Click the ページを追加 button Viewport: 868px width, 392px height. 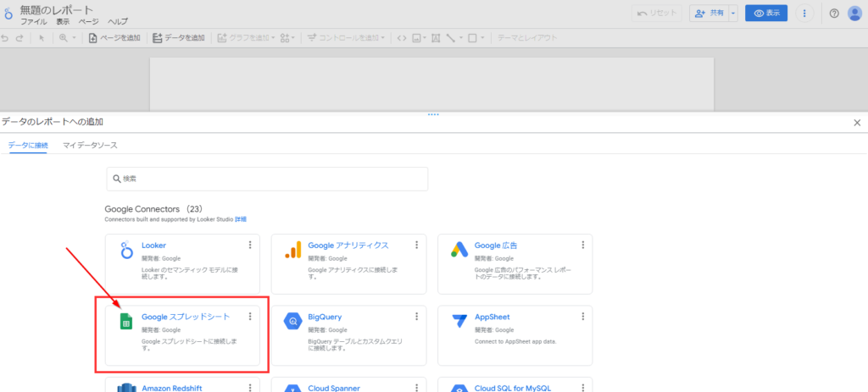coord(114,38)
